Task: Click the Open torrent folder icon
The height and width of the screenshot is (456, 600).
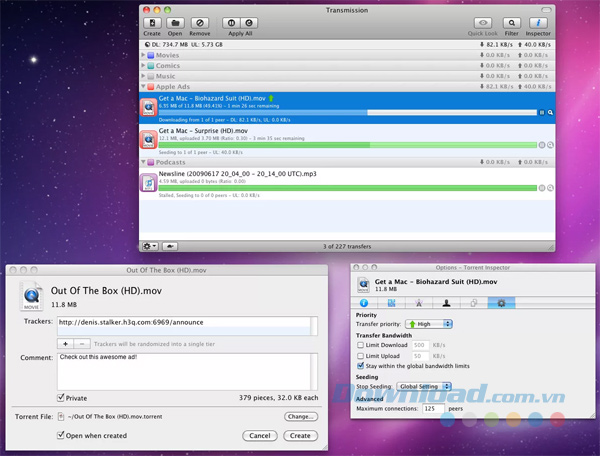Action: click(x=176, y=22)
